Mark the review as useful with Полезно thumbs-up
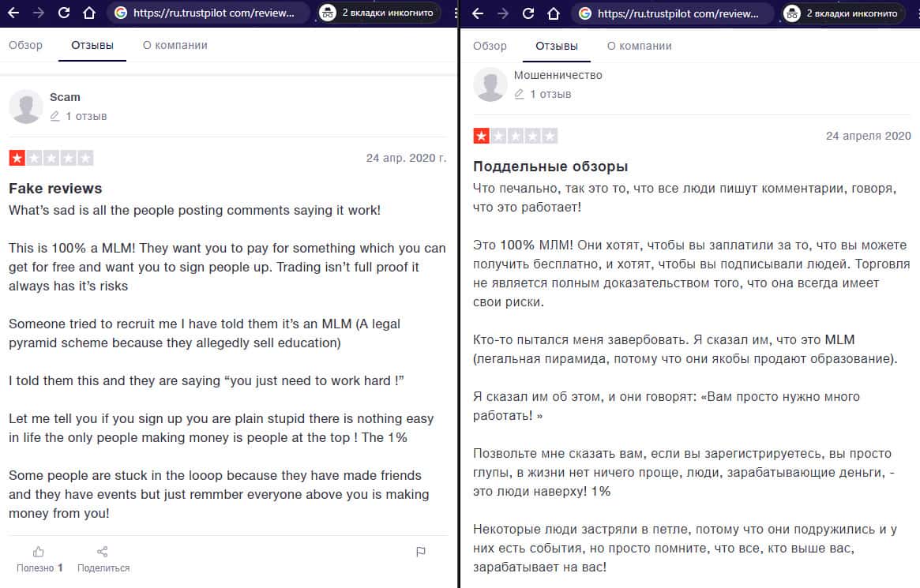 (x=39, y=552)
